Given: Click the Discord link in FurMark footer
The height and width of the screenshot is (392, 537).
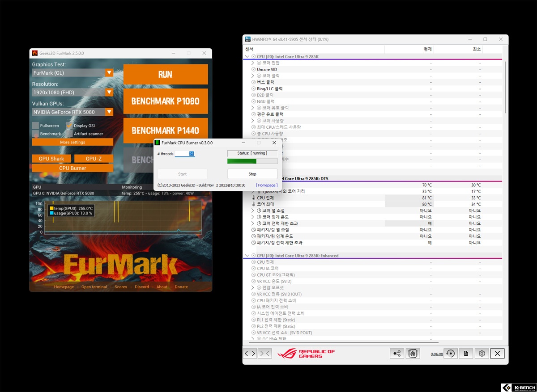Looking at the screenshot, I should (x=142, y=287).
